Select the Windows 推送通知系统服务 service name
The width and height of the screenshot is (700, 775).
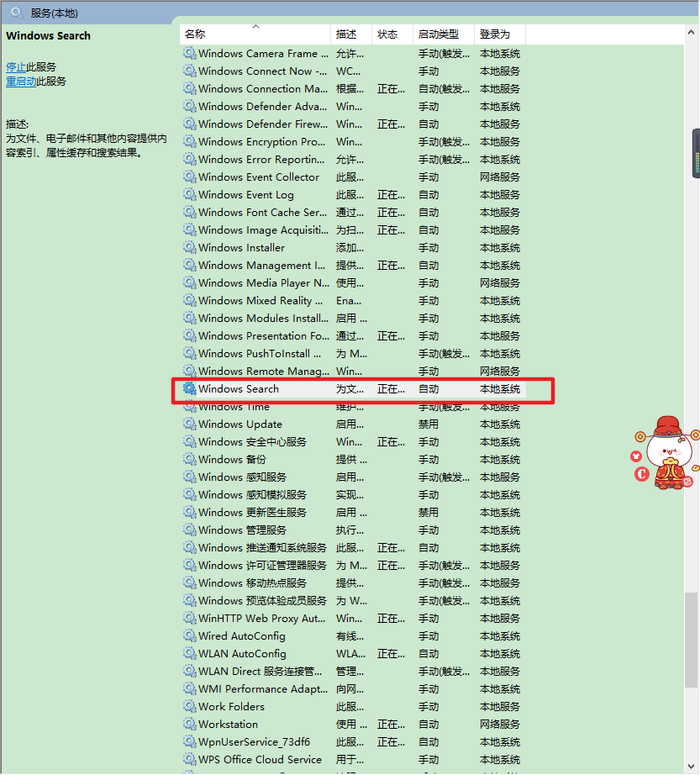[262, 548]
